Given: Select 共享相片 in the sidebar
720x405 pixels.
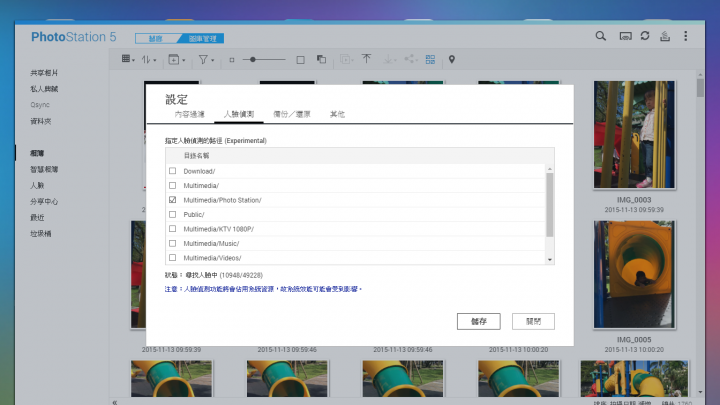Looking at the screenshot, I should coord(44,73).
